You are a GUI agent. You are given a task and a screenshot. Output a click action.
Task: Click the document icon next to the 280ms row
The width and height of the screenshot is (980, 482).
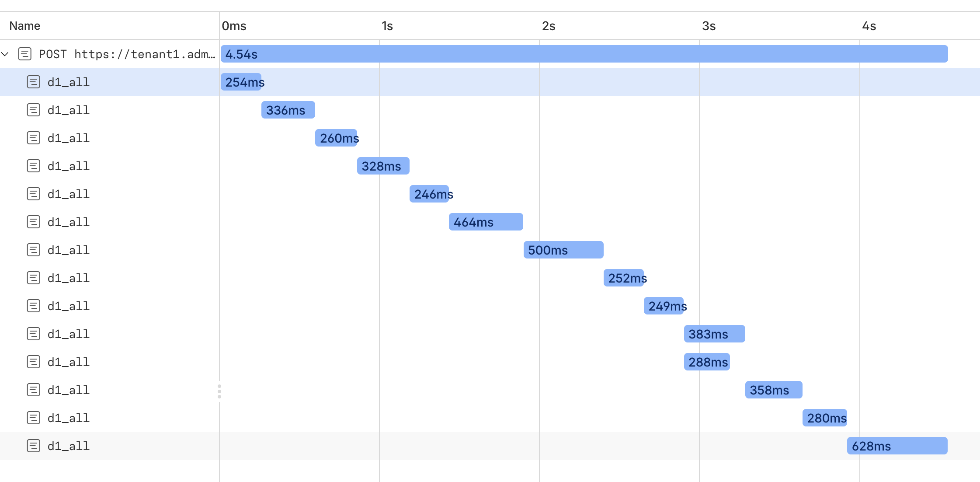click(34, 418)
